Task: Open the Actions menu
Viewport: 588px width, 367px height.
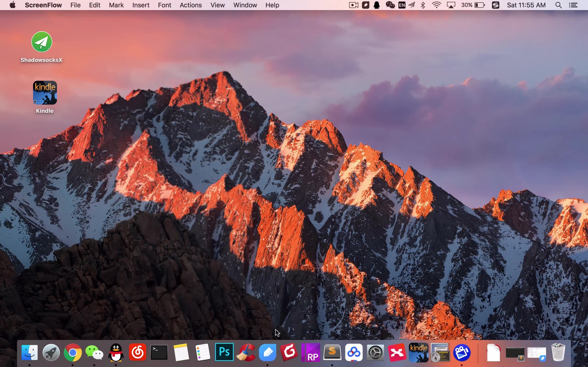Action: pyautogui.click(x=190, y=5)
